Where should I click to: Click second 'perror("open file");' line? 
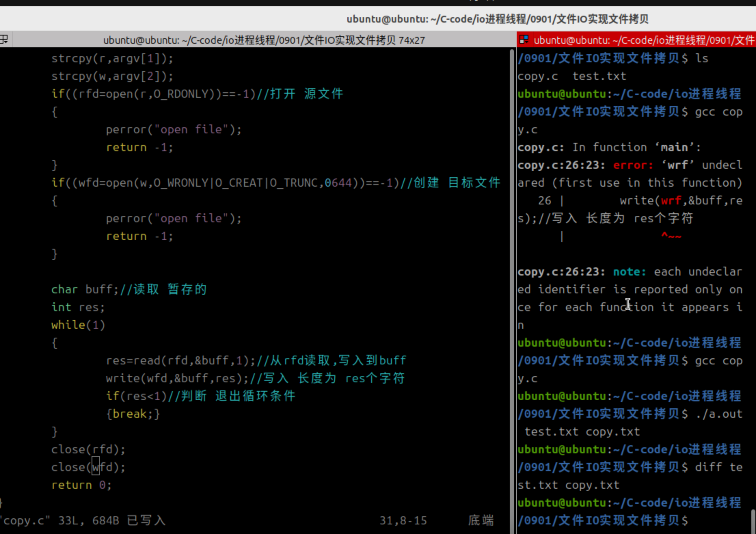pyautogui.click(x=174, y=218)
